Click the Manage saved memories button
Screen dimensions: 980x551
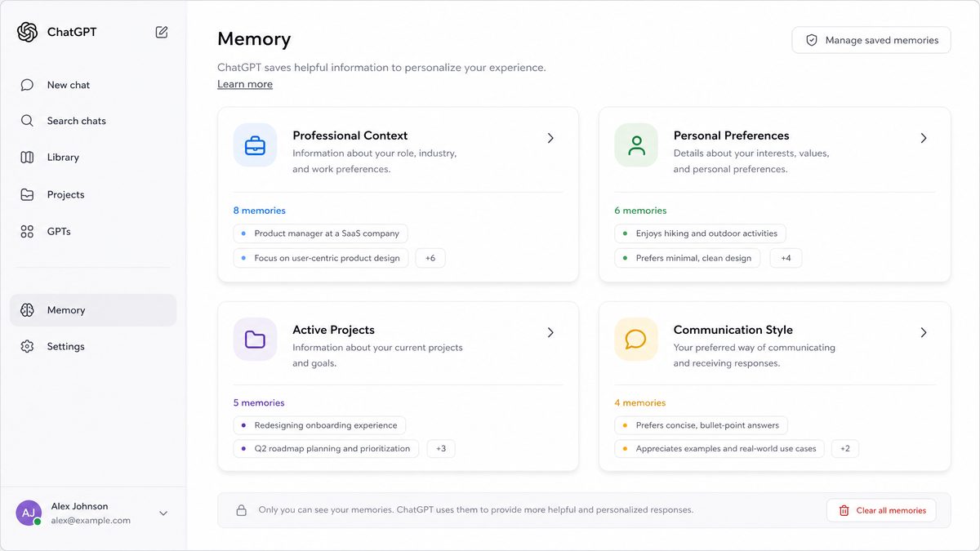click(871, 40)
